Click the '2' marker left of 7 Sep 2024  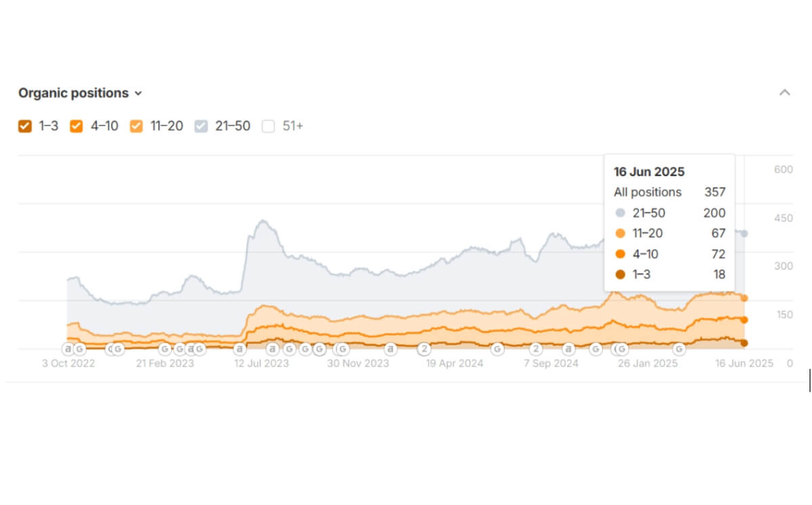click(x=535, y=349)
